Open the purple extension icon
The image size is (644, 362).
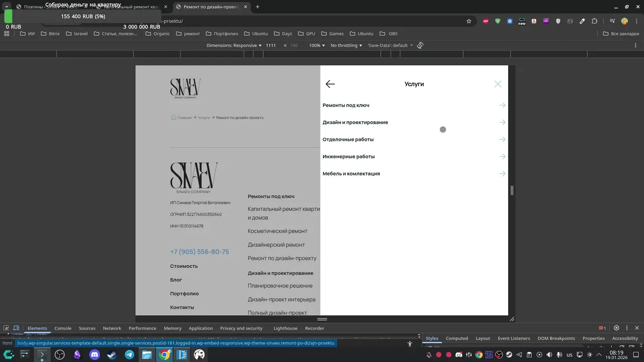click(x=546, y=21)
